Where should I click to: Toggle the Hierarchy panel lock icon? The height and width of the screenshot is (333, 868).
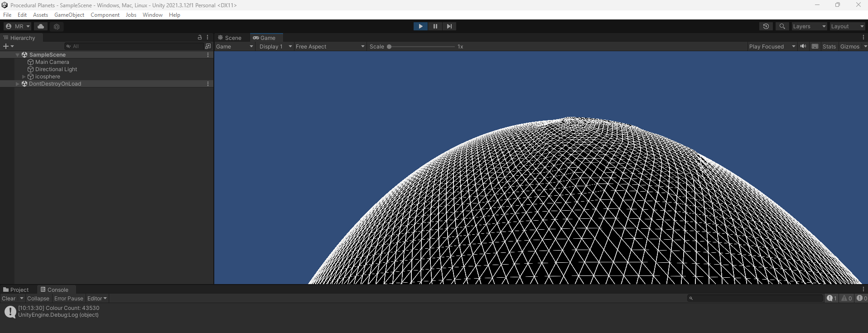200,38
